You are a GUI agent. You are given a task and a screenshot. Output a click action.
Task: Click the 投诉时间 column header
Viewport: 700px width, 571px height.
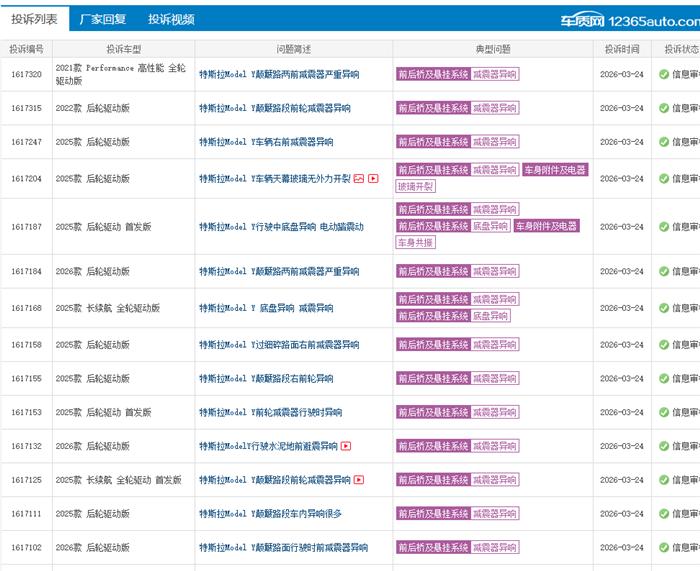(622, 48)
